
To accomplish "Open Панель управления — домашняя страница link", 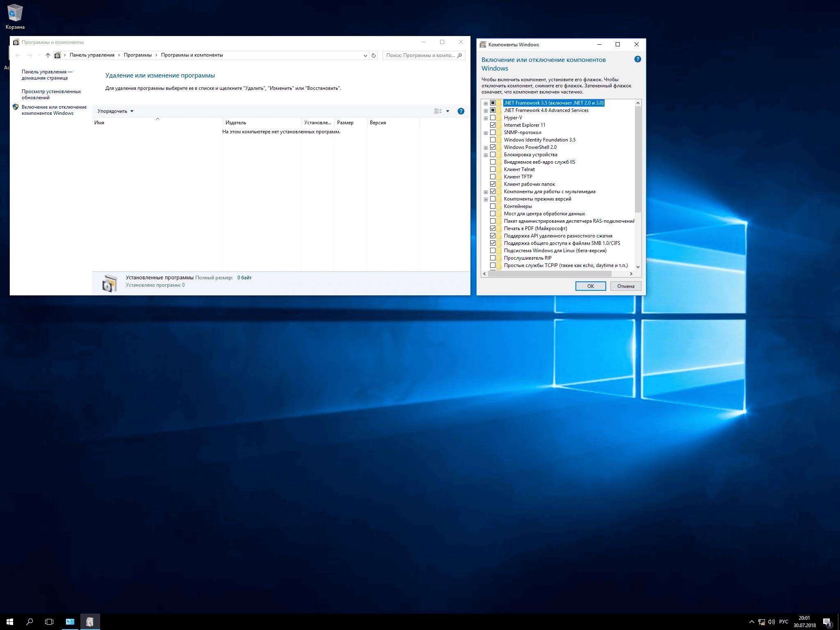I will (x=47, y=75).
